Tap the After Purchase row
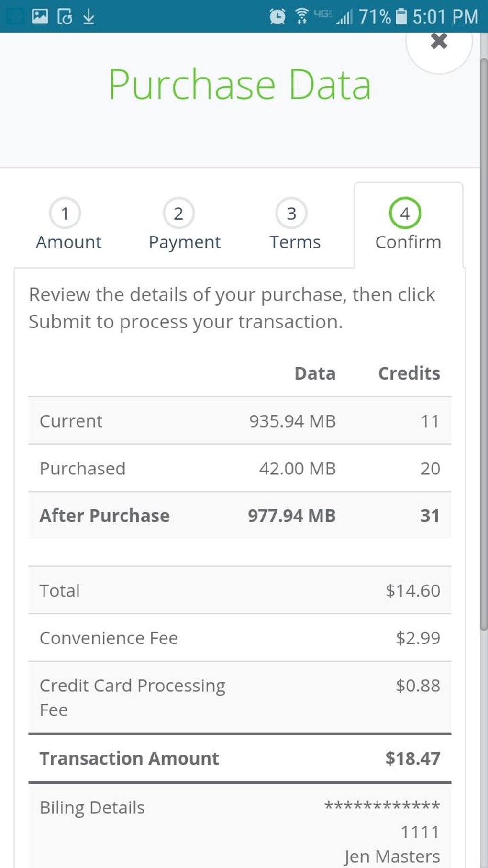 point(239,516)
